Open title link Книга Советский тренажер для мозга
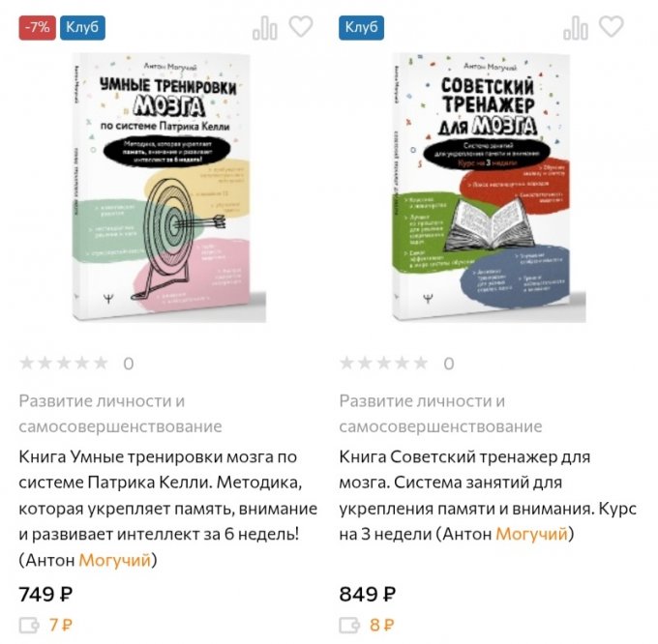Image resolution: width=658 pixels, height=644 pixels. pyautogui.click(x=488, y=495)
